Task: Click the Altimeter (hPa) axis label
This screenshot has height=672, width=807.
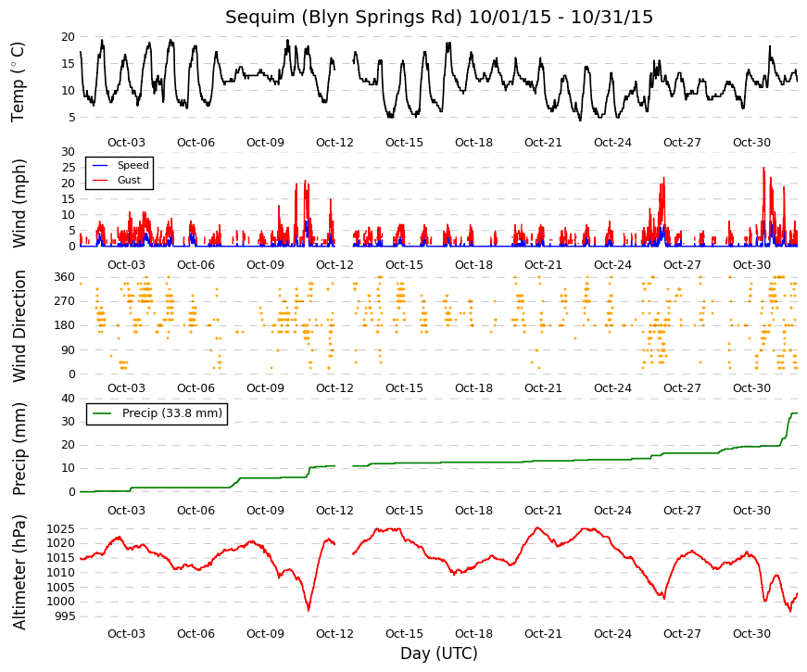Action: click(18, 572)
